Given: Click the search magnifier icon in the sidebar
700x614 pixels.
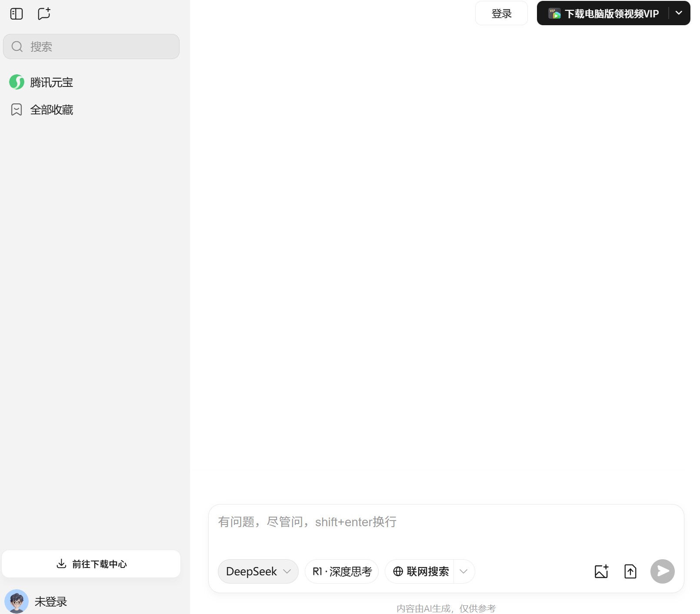Looking at the screenshot, I should point(17,46).
